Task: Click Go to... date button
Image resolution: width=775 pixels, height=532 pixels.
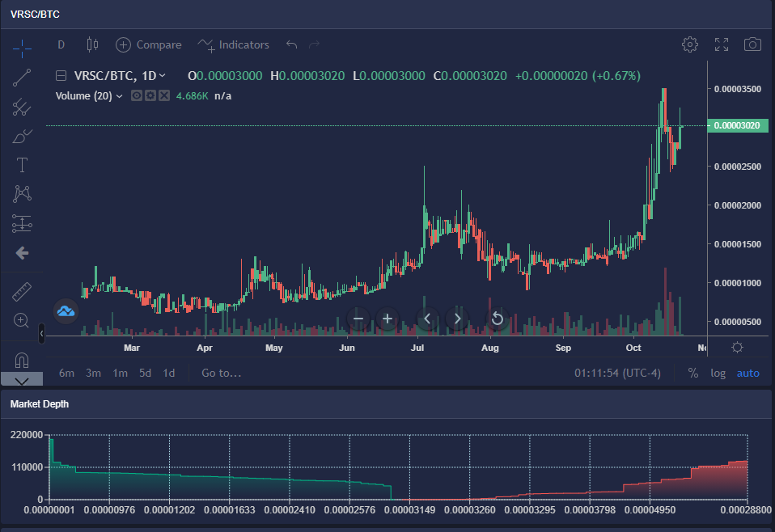Action: tap(222, 373)
